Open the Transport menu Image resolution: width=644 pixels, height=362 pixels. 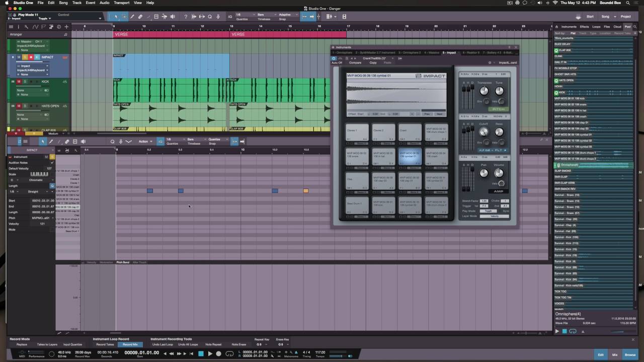[121, 3]
